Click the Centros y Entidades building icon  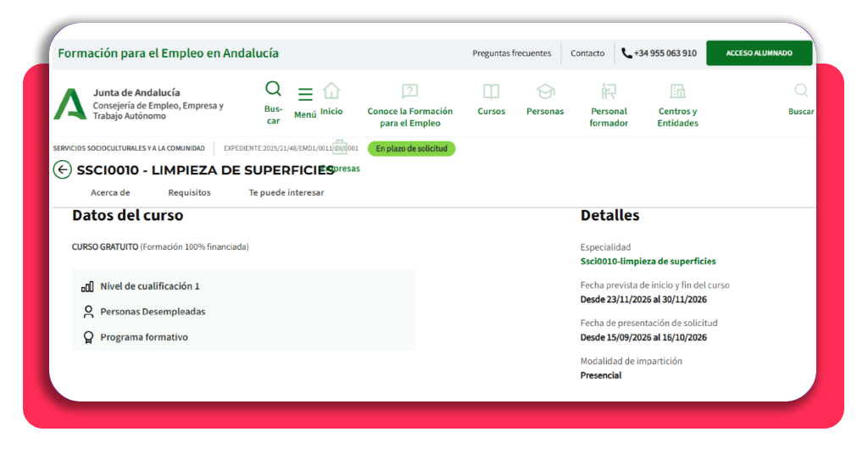pos(677,91)
